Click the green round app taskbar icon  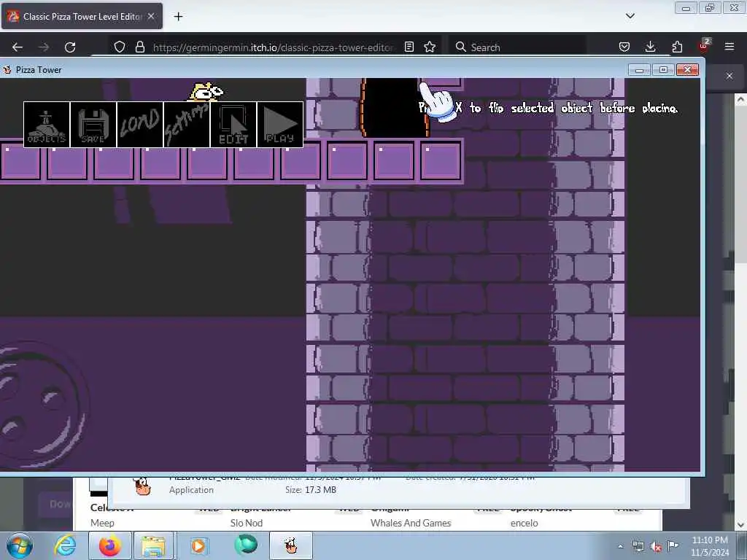tap(246, 545)
